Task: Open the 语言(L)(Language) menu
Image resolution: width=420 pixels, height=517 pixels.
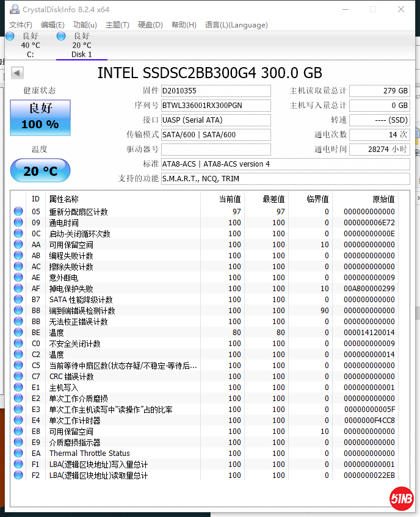Action: tap(236, 25)
